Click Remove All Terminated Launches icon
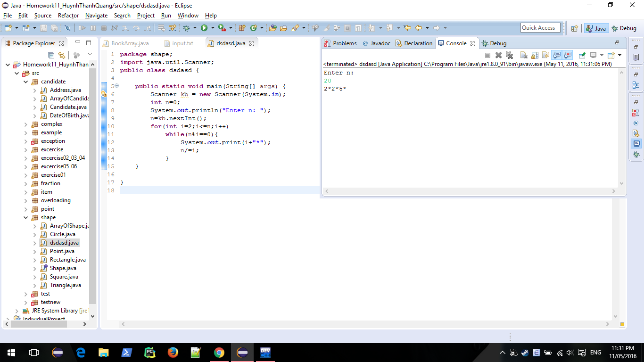The width and height of the screenshot is (644, 362). (509, 55)
